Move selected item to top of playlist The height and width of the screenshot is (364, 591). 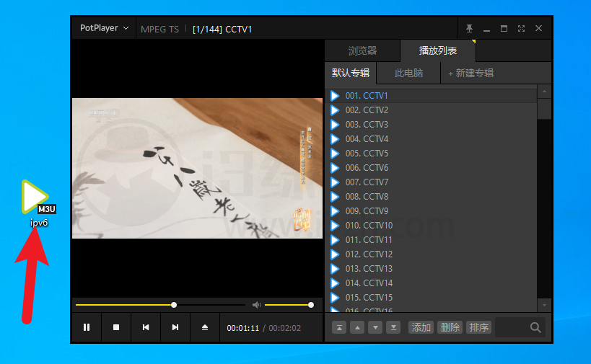click(339, 327)
